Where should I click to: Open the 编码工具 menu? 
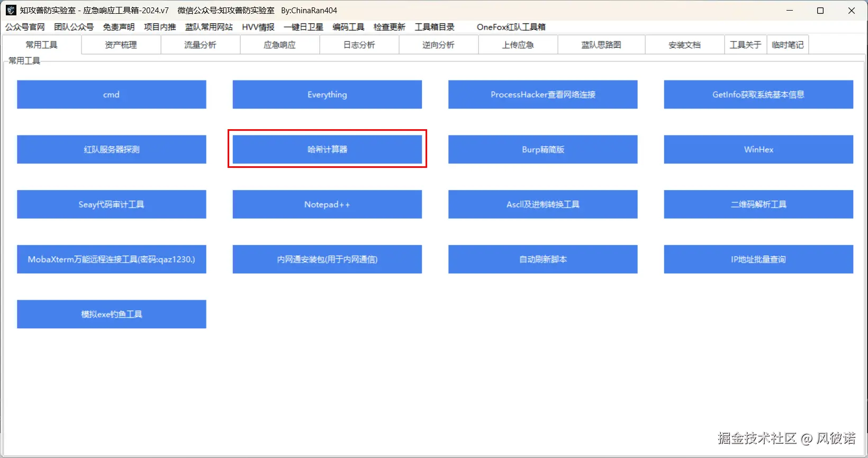[x=348, y=27]
